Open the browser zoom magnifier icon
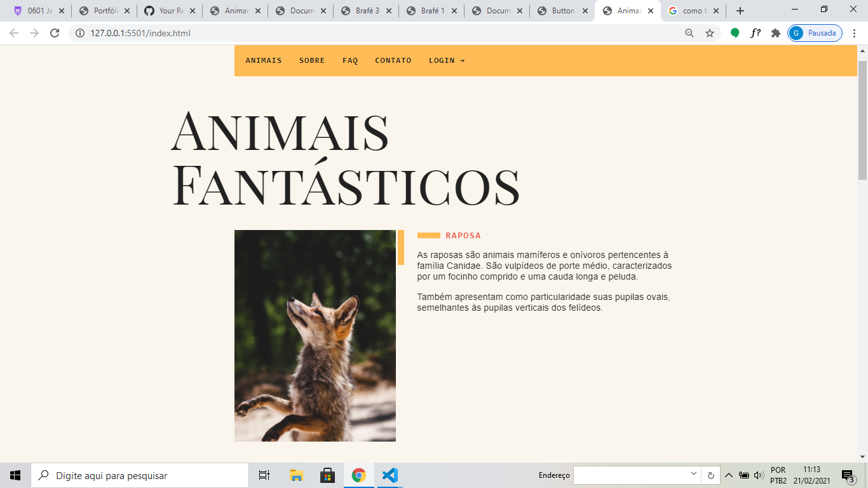The image size is (868, 488). 689,33
